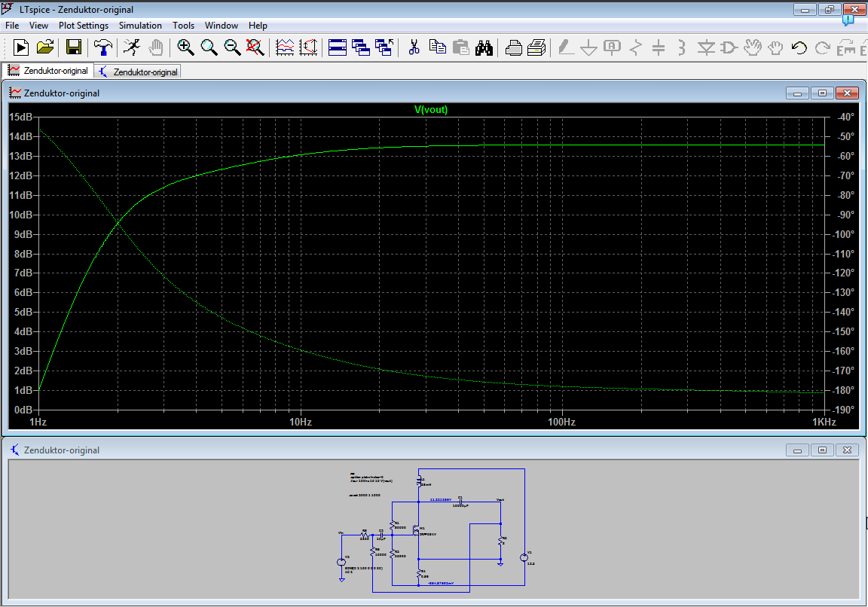Click the undo arrow icon
The width and height of the screenshot is (868, 607).
tap(799, 47)
